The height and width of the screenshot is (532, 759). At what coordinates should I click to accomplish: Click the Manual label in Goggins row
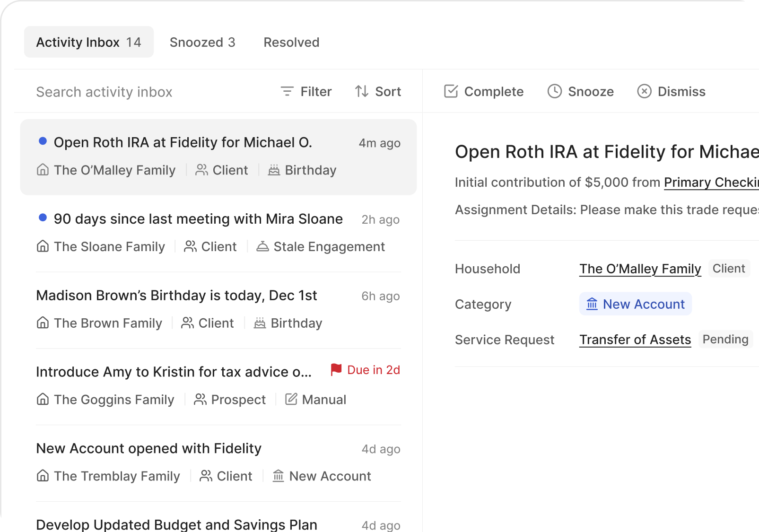(x=324, y=400)
